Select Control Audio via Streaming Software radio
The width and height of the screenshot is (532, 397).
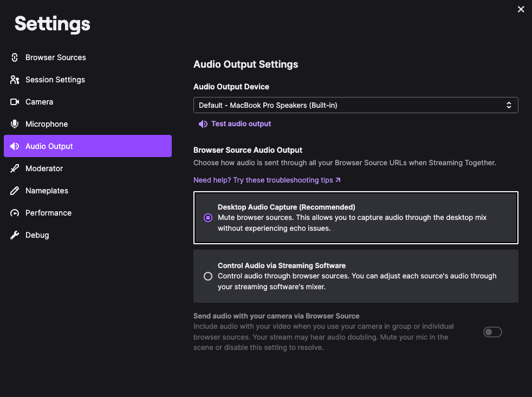point(208,276)
